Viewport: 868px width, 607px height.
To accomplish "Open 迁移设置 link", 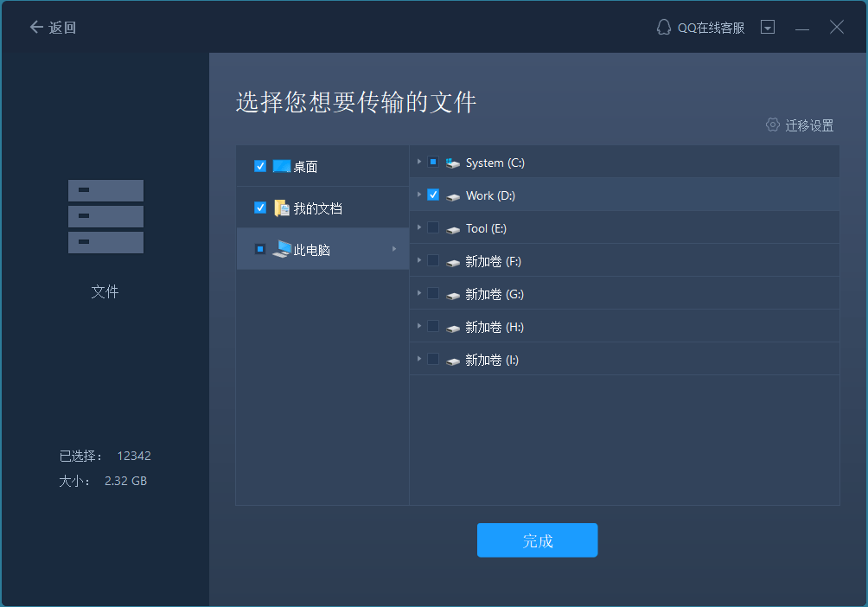I will point(809,125).
